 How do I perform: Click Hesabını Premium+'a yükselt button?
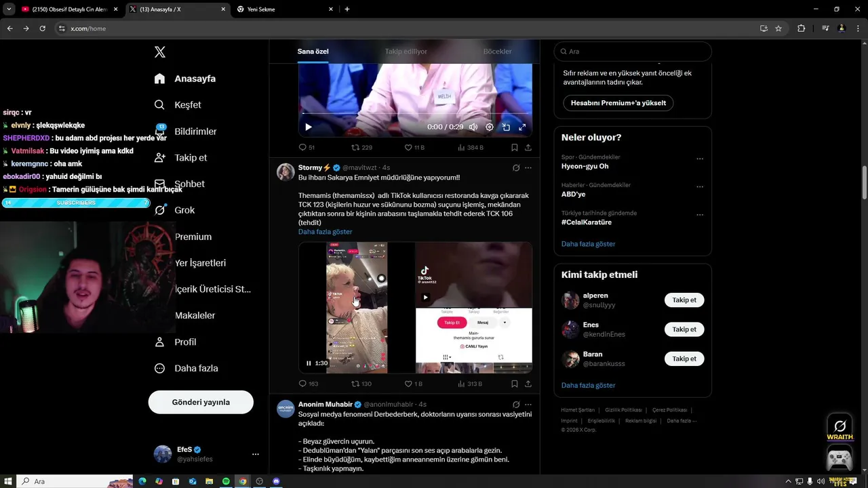click(618, 103)
